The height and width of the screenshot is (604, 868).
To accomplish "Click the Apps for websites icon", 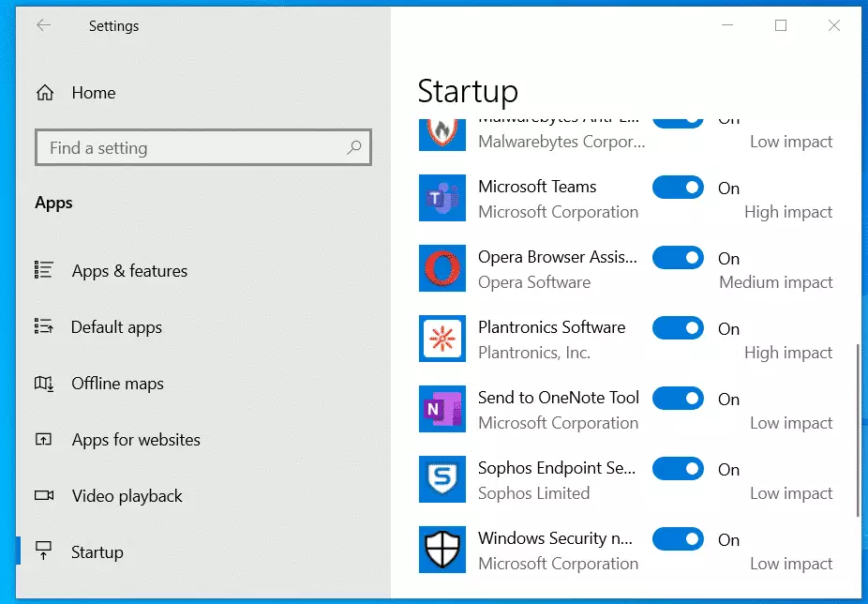I will pos(43,440).
